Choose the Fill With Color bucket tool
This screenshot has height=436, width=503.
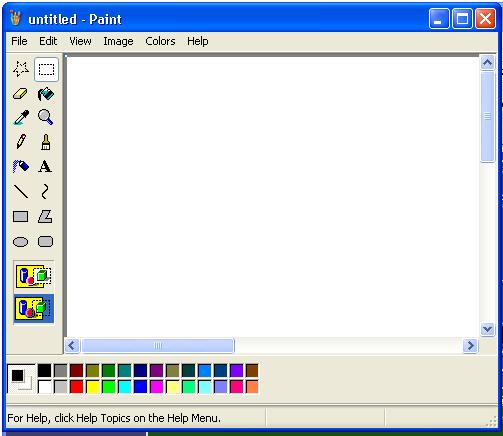point(46,94)
